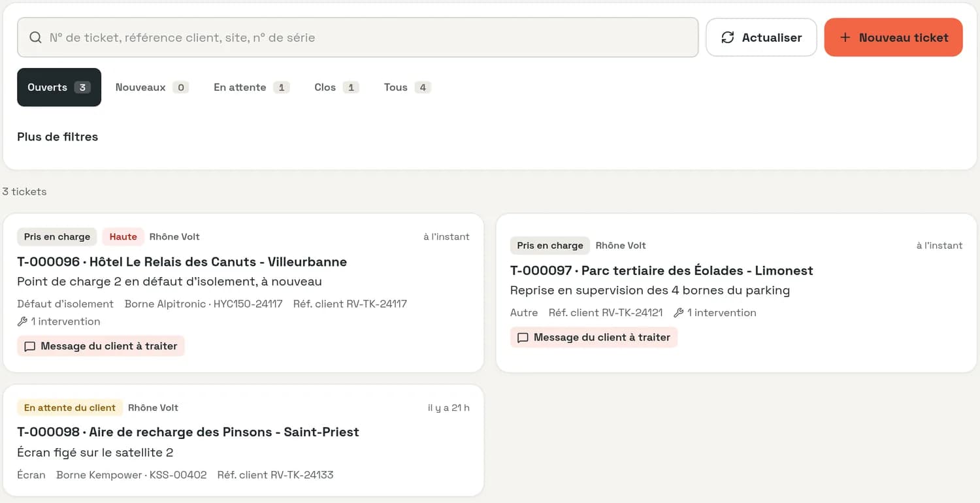Click 1 intervention text on T-000097
Viewport: 980px width, 503px height.
tap(721, 313)
